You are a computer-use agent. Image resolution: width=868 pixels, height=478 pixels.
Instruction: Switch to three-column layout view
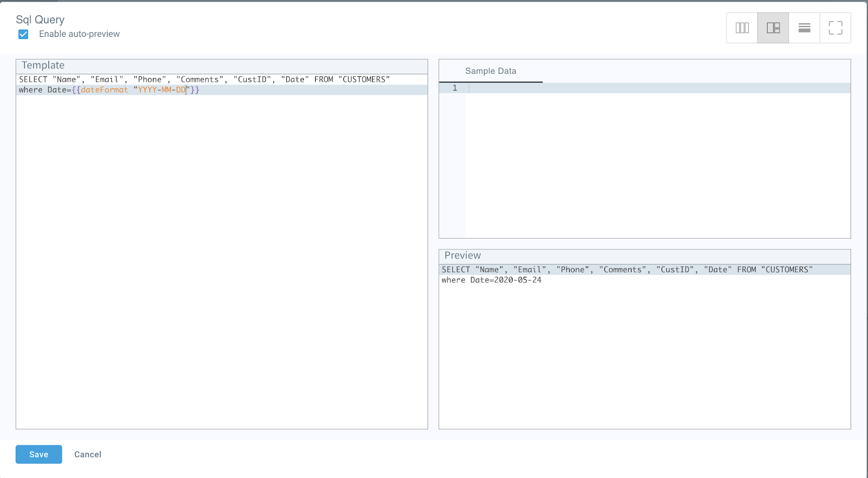pos(742,28)
